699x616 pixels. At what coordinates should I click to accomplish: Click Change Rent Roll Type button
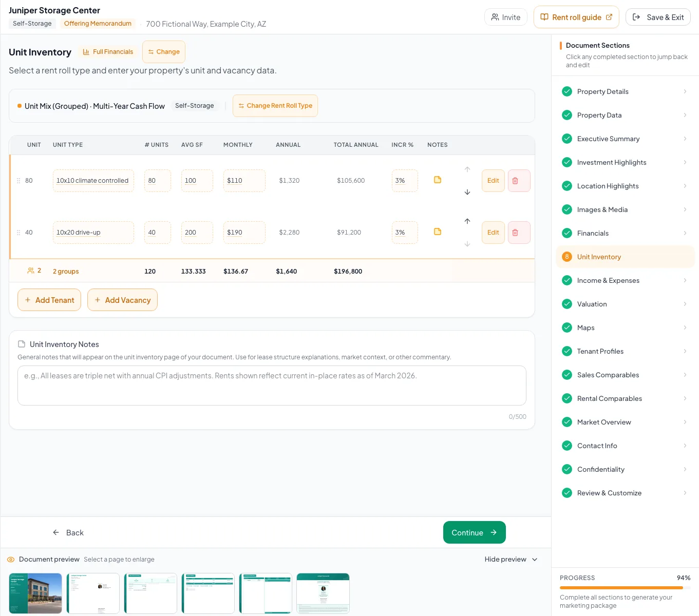tap(275, 106)
